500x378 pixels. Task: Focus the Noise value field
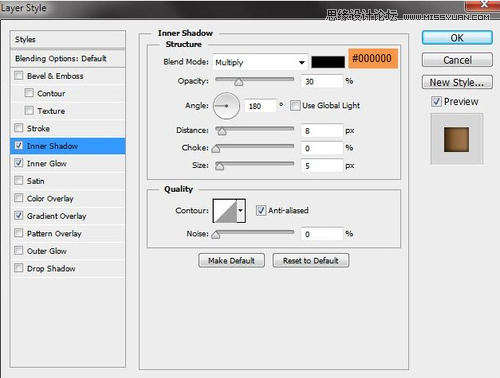[322, 234]
